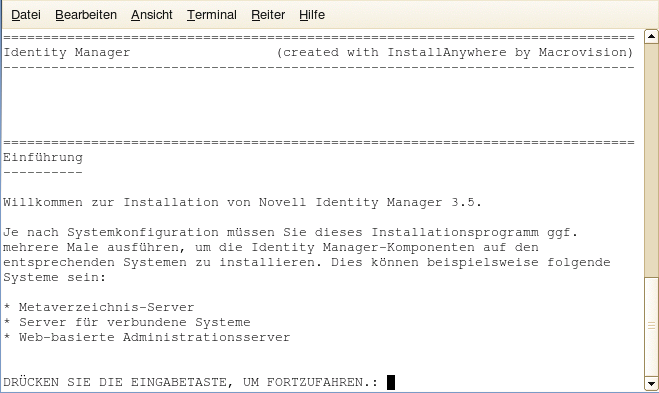Click the scrollbar up arrow

point(651,37)
